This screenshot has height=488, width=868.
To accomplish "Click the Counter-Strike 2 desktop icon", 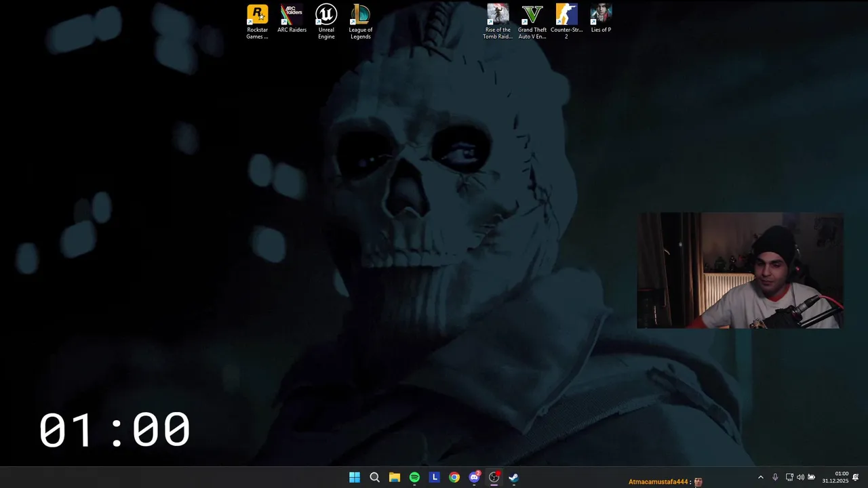I will [566, 22].
